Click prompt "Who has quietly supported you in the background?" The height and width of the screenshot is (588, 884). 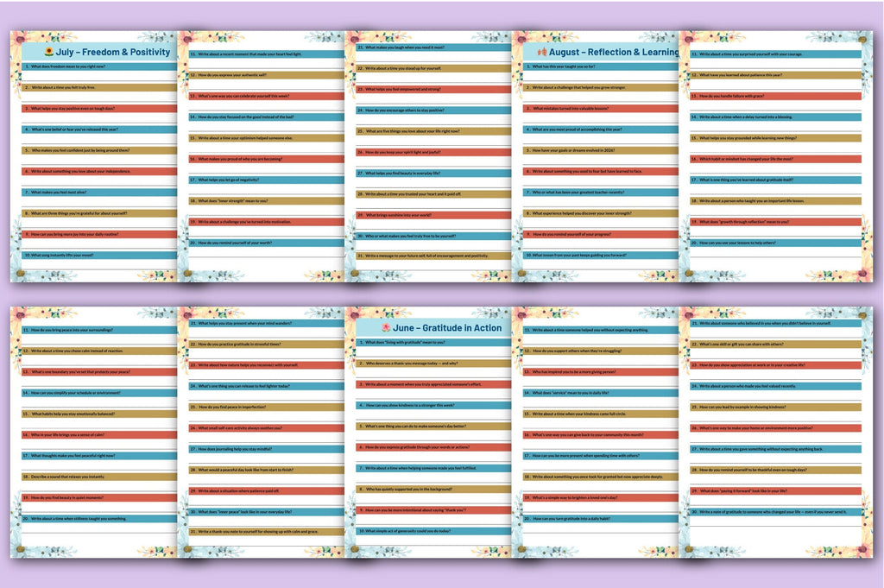coord(433,489)
